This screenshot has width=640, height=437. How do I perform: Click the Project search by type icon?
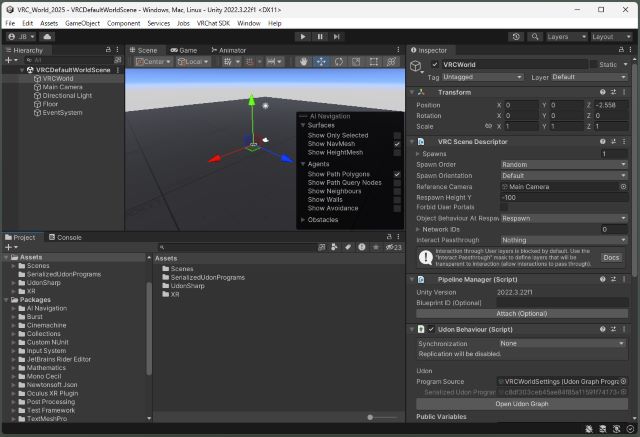334,247
